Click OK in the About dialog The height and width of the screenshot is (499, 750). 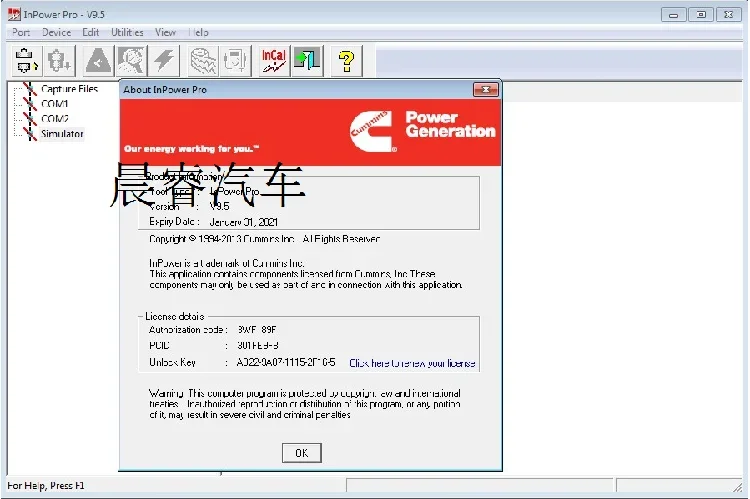pos(301,453)
